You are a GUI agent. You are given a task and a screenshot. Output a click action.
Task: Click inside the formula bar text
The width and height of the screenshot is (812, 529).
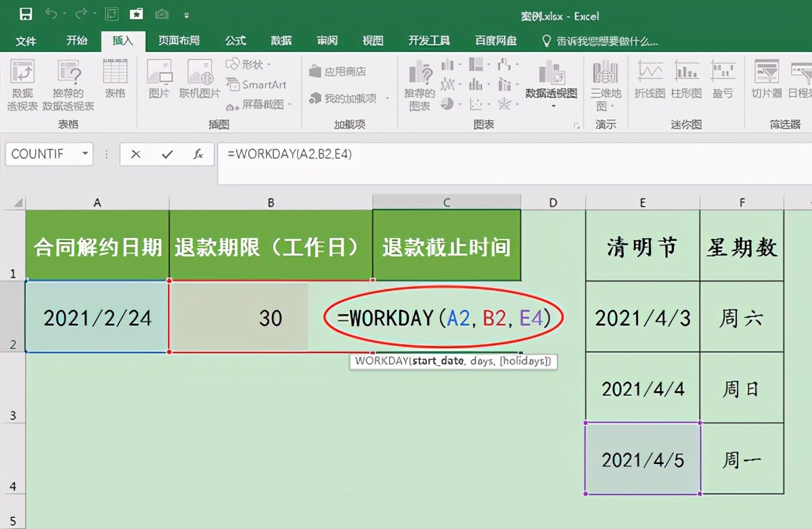click(290, 154)
